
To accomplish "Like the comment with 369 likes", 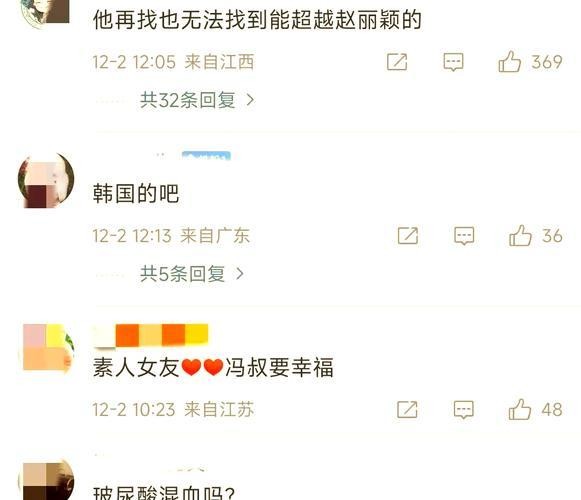I will (x=530, y=62).
